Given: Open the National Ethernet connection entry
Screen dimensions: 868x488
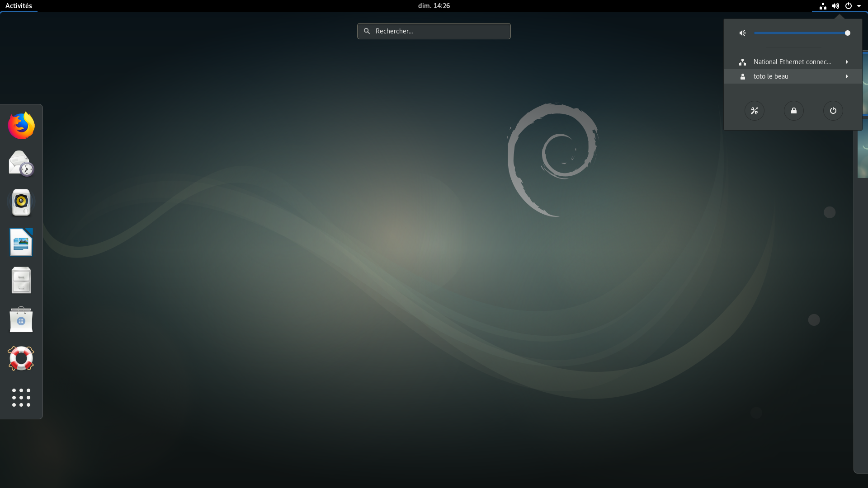Looking at the screenshot, I should click(793, 62).
